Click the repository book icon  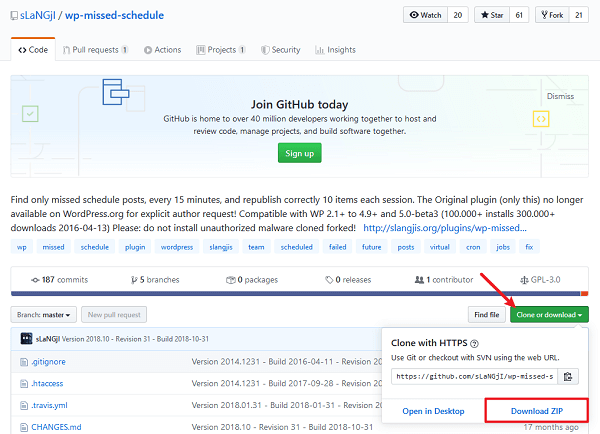tap(14, 16)
